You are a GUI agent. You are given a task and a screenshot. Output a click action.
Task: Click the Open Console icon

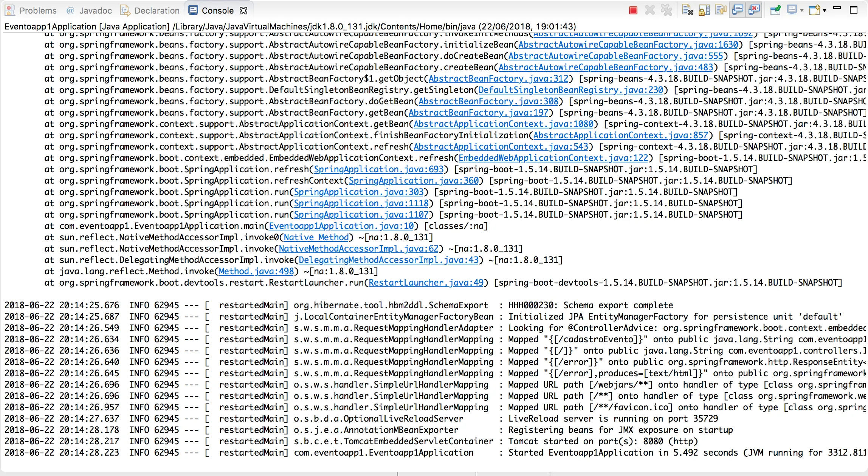coord(814,10)
